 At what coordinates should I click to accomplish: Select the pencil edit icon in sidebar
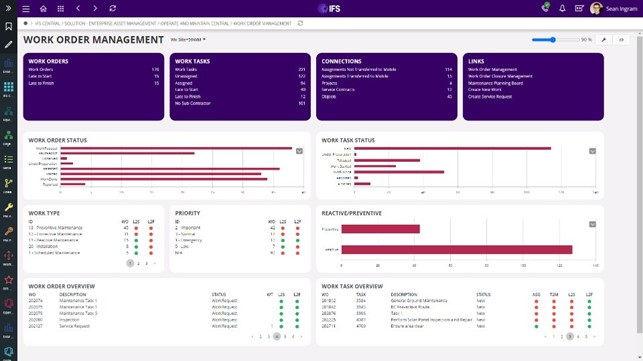point(8,44)
